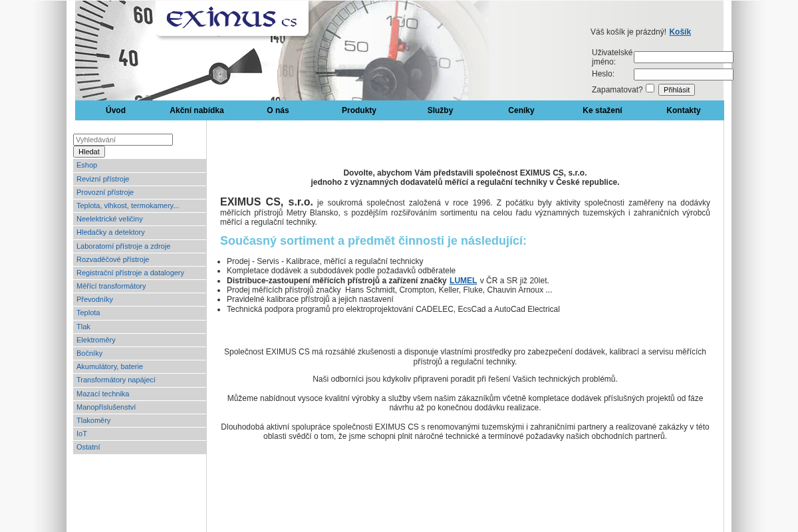Open the Eshop sidebar category

point(140,166)
